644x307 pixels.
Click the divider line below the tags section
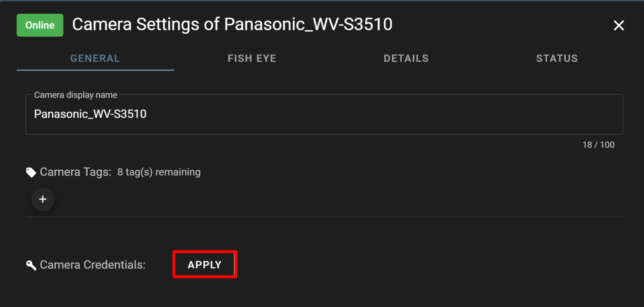tap(324, 217)
